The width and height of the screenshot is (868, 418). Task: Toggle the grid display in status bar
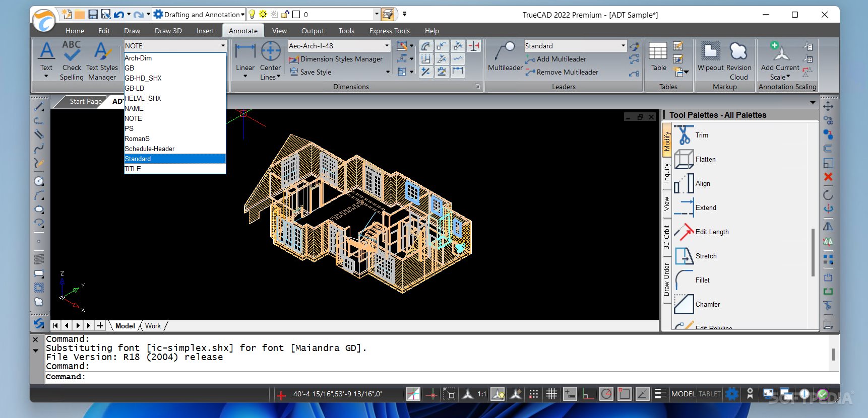pos(552,394)
